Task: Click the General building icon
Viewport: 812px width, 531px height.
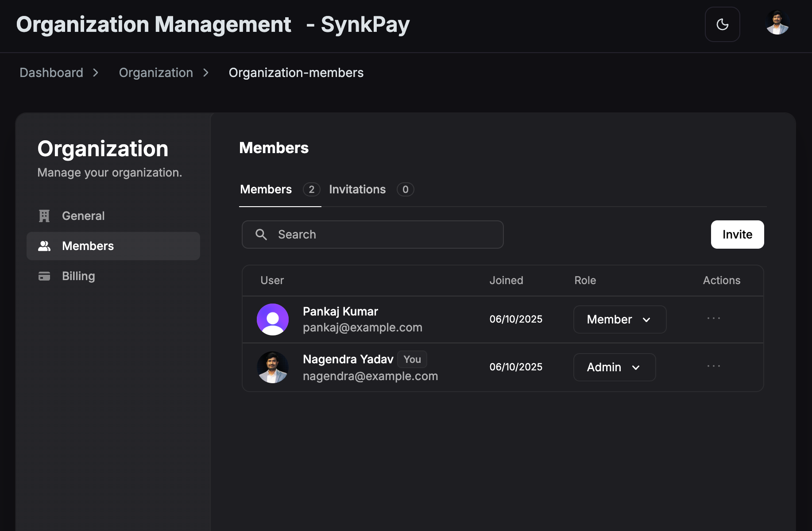Action: pyautogui.click(x=44, y=216)
